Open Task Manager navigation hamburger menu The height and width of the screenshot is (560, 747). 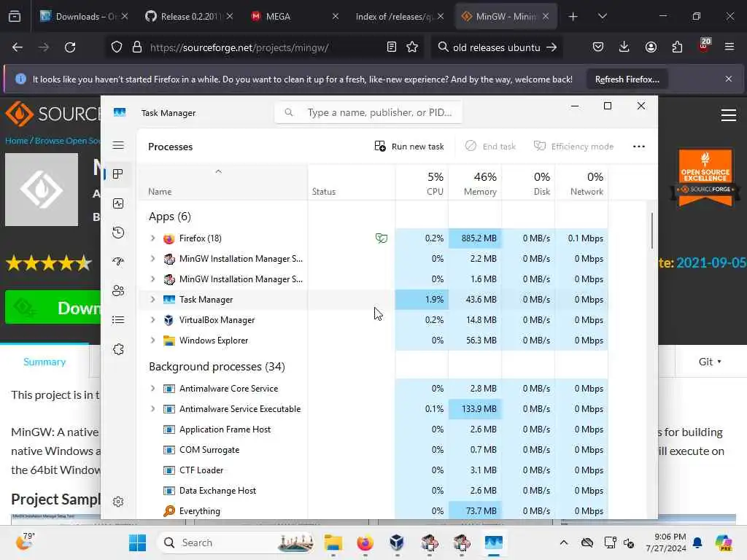[118, 145]
